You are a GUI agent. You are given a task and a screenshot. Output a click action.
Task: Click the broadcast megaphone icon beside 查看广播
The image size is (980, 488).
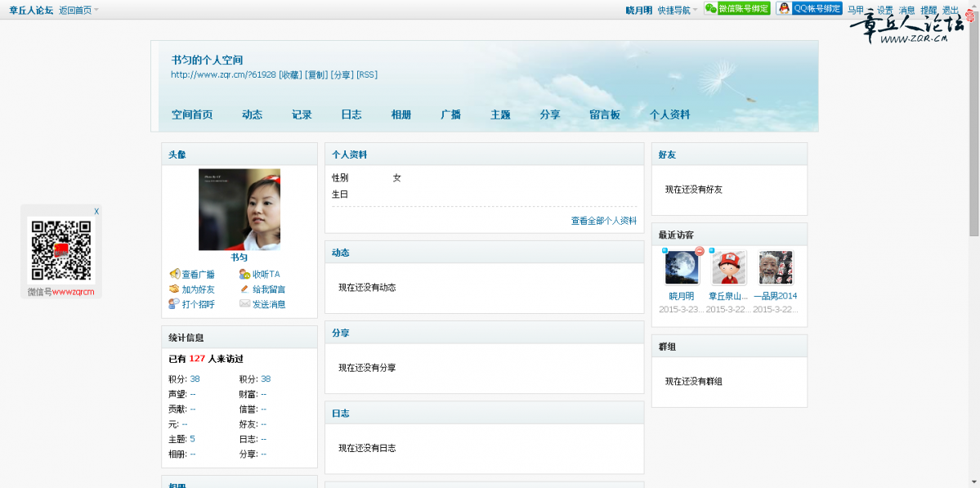[x=174, y=274]
